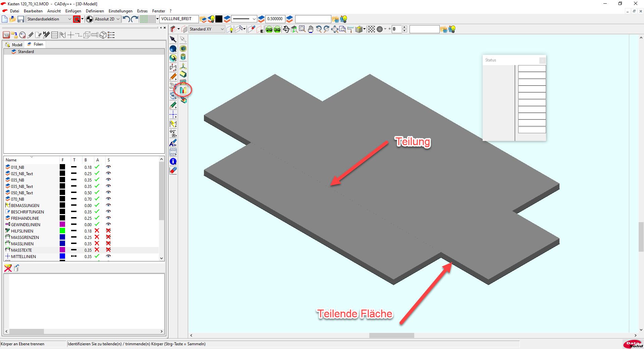Screen dimensions: 644x349
Task: Click the magenta color swatch of GEWINDELINIEN
Action: click(62, 225)
